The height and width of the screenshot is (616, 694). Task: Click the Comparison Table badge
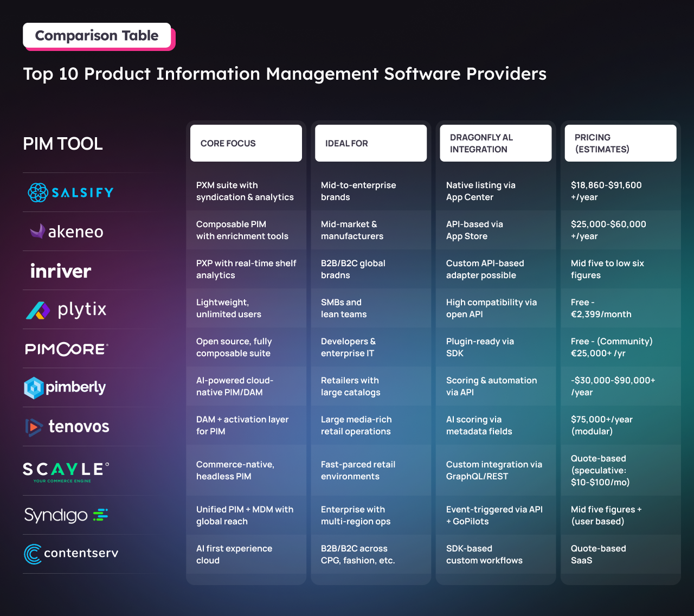97,35
